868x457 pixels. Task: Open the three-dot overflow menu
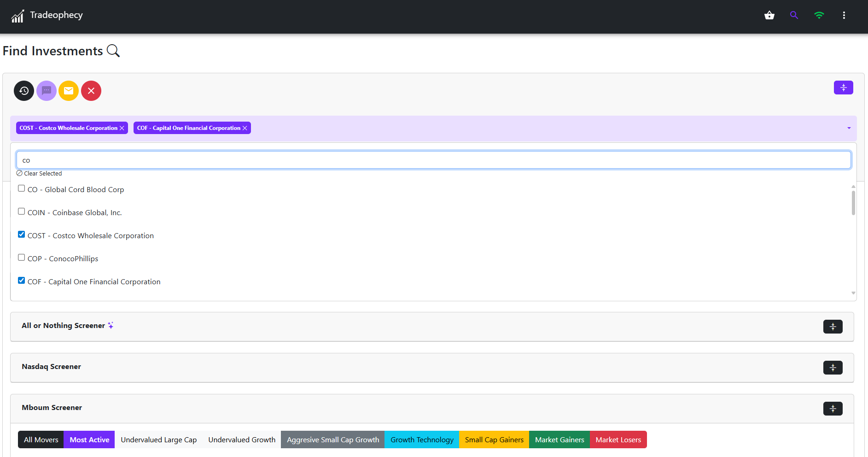(844, 15)
